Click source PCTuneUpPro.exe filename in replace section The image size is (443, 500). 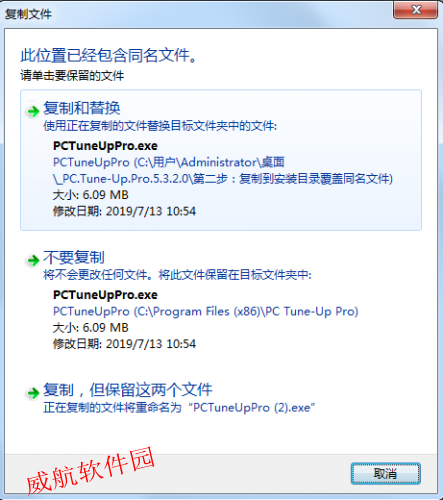click(105, 146)
